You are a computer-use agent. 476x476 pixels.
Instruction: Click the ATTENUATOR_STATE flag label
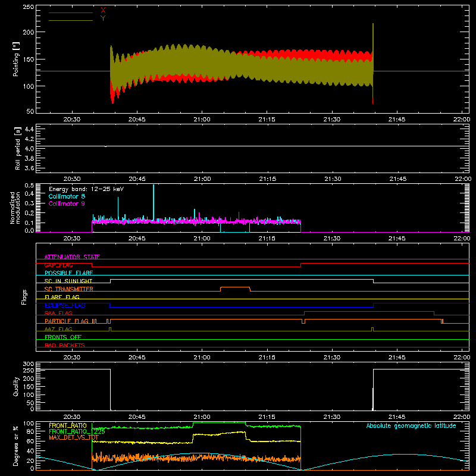click(x=72, y=257)
